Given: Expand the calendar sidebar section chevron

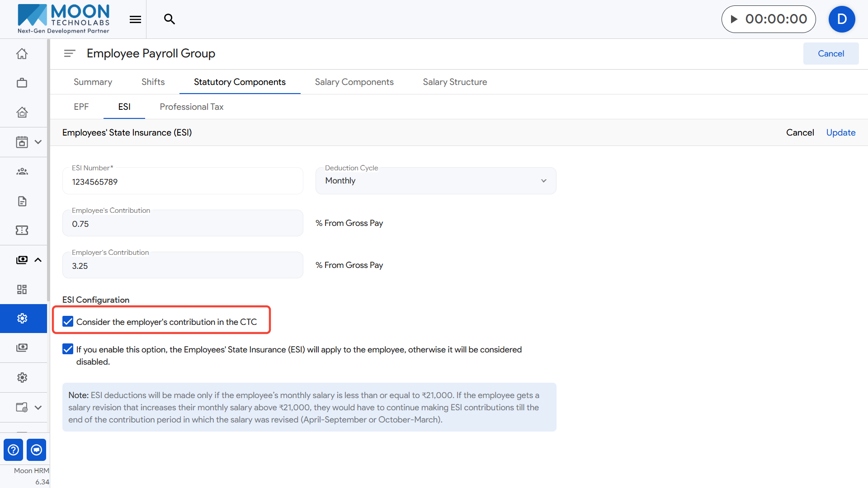Looking at the screenshot, I should coord(38,142).
